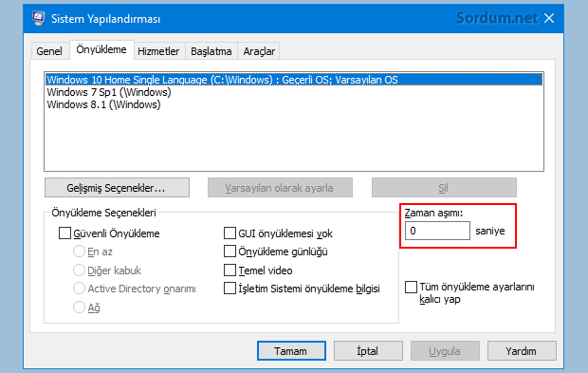Check Tüm önyükleme ayarlarını kalıcı yap

point(411,287)
